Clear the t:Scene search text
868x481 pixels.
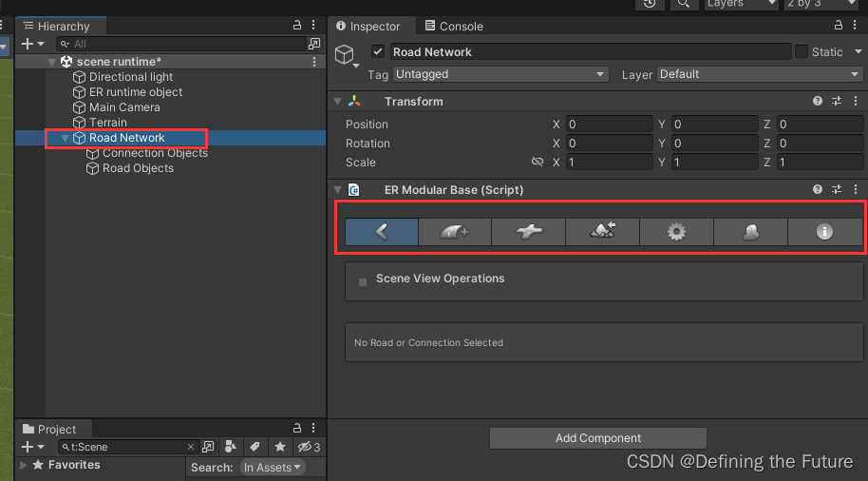click(191, 447)
